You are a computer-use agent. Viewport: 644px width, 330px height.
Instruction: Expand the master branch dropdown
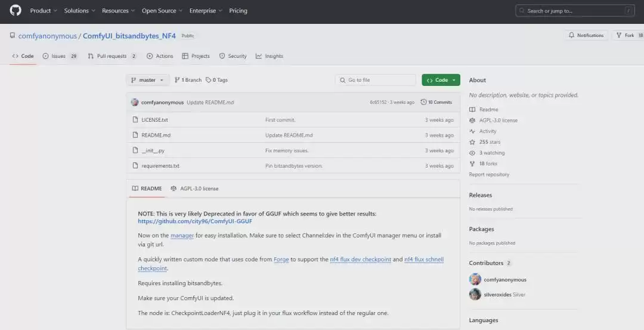148,80
